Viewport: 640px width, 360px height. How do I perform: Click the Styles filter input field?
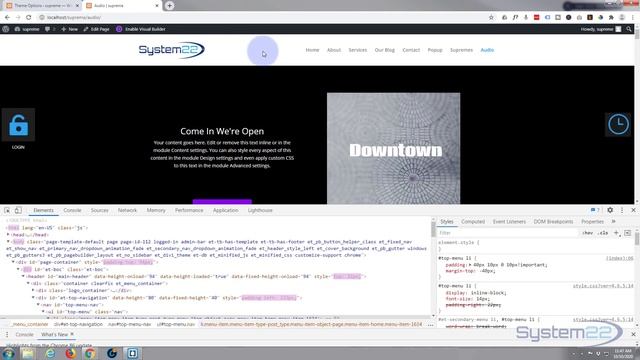pos(508,233)
